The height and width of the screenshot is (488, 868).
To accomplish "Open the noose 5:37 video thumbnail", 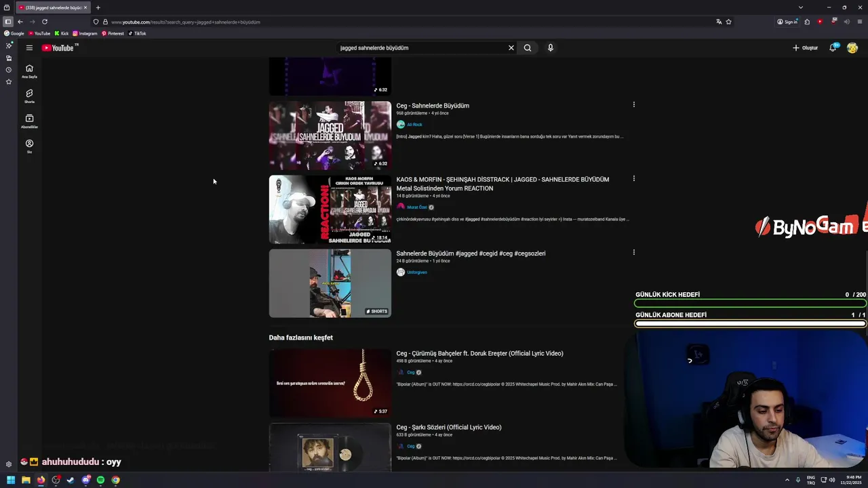I will [x=330, y=383].
